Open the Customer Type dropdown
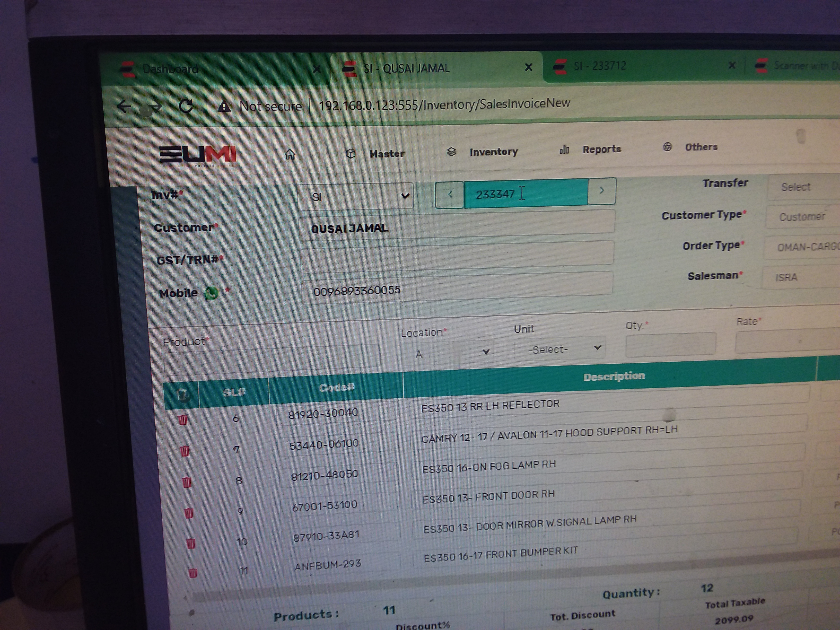This screenshot has height=630, width=840. point(803,217)
